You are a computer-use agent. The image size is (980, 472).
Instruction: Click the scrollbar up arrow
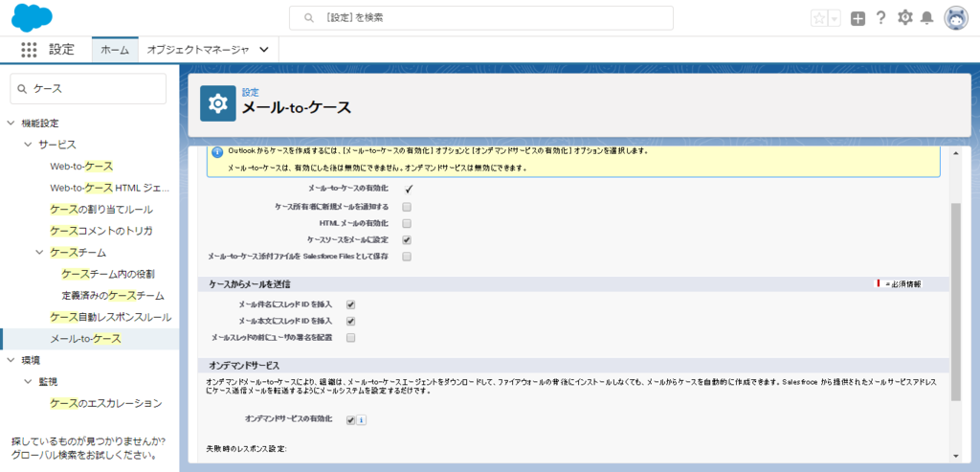coord(956,153)
